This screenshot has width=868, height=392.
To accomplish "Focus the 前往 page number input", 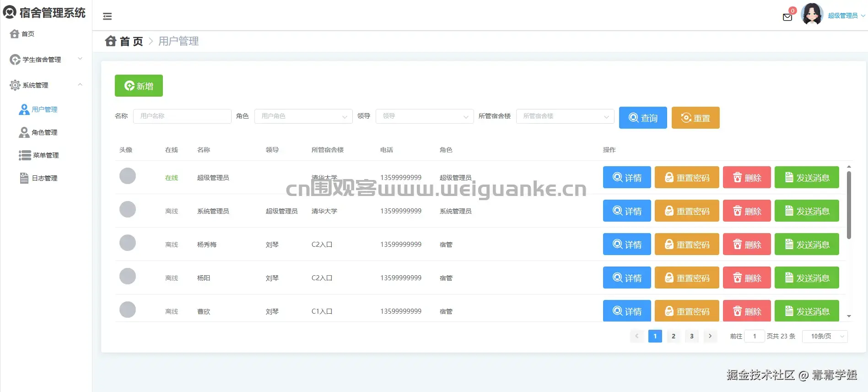I will [x=755, y=336].
